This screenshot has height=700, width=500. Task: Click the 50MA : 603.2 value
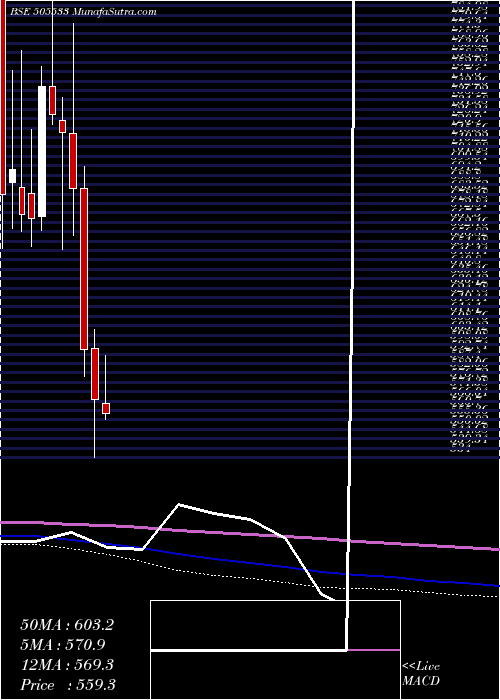click(x=67, y=625)
